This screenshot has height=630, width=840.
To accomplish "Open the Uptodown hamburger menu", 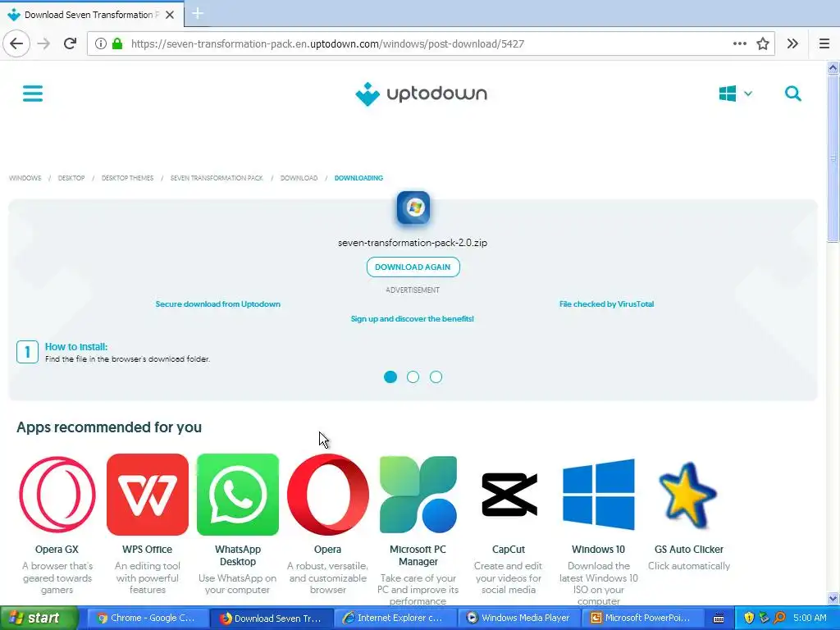I will (33, 94).
